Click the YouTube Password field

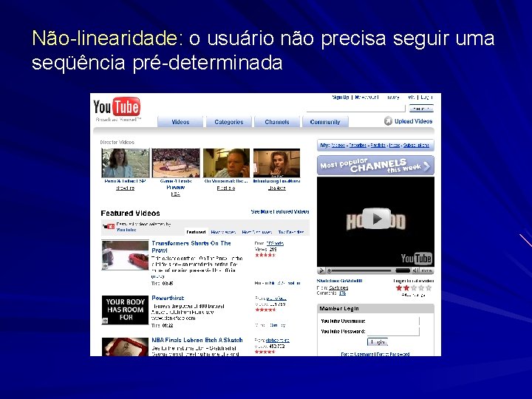tap(393, 332)
